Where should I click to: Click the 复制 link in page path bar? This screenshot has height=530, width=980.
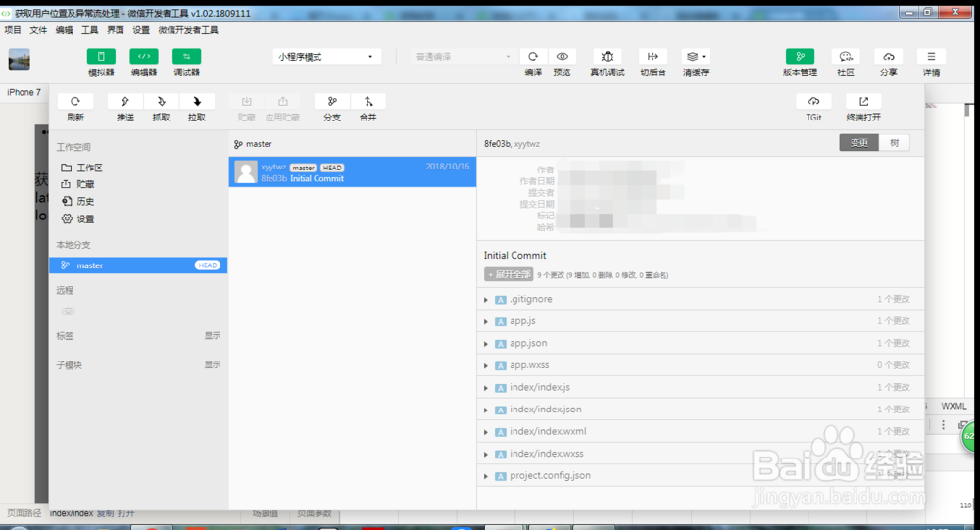click(x=106, y=513)
